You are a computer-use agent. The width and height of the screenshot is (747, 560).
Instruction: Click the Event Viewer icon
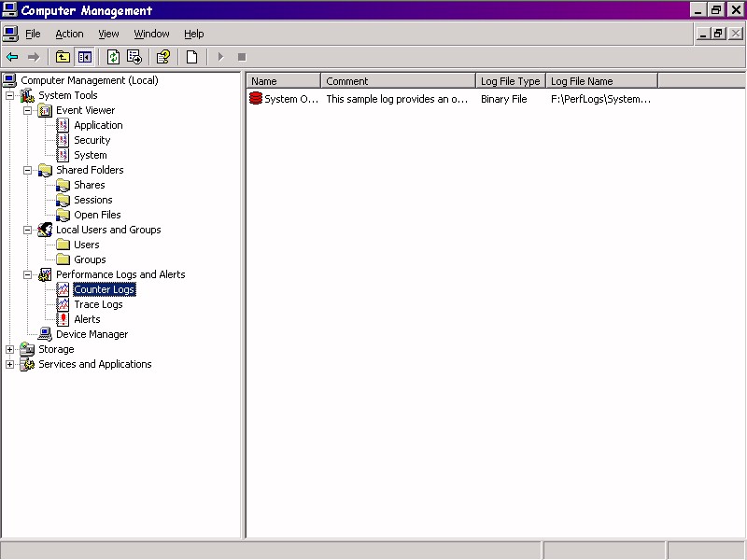click(x=45, y=110)
